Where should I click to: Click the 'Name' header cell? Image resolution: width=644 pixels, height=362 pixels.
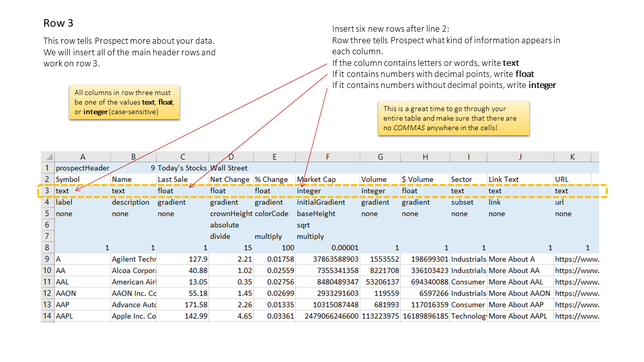133,179
